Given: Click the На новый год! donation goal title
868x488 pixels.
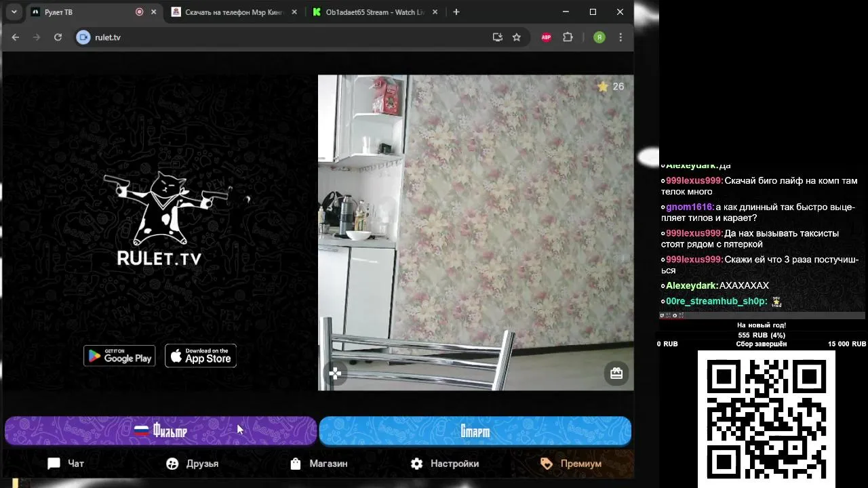Looking at the screenshot, I should tap(762, 325).
